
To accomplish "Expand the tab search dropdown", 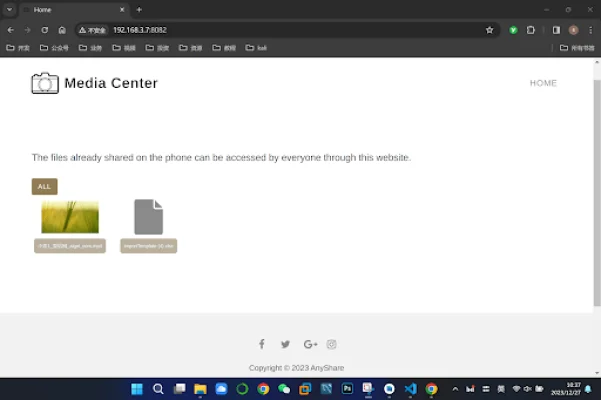I will tap(9, 9).
